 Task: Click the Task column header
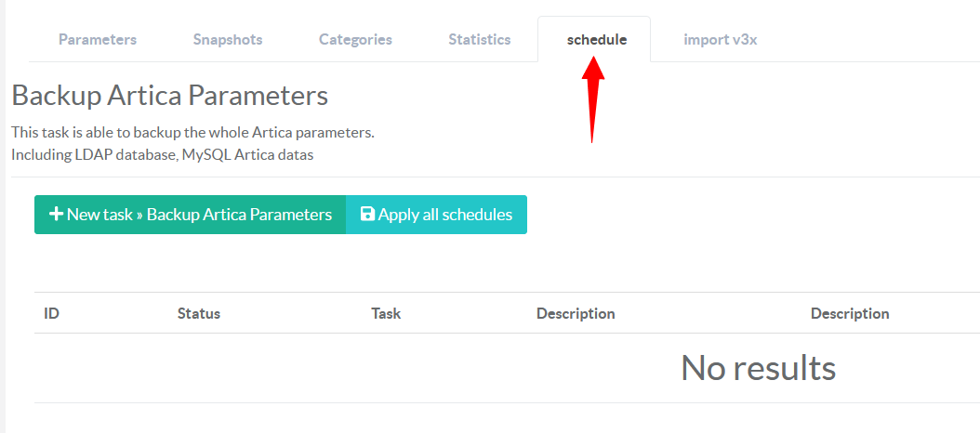pos(386,314)
